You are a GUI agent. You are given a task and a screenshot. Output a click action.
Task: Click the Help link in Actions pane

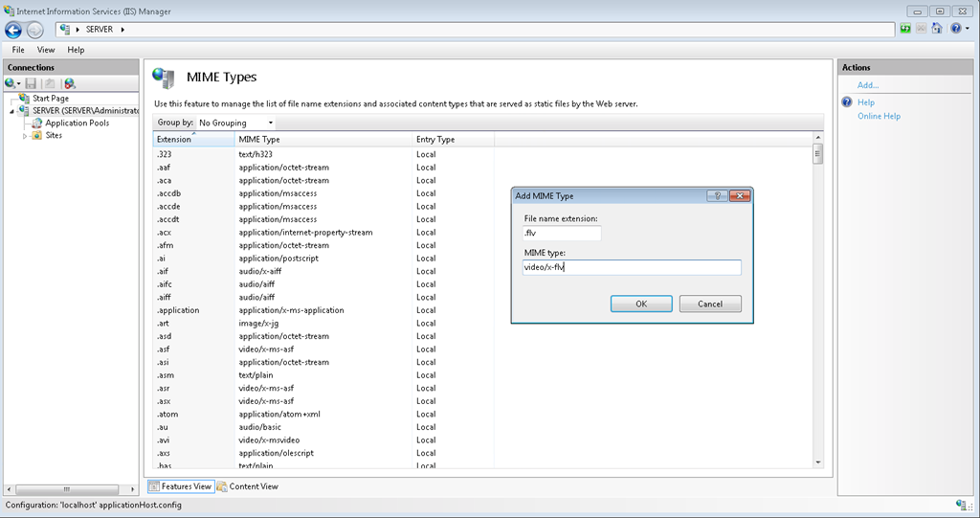click(865, 102)
